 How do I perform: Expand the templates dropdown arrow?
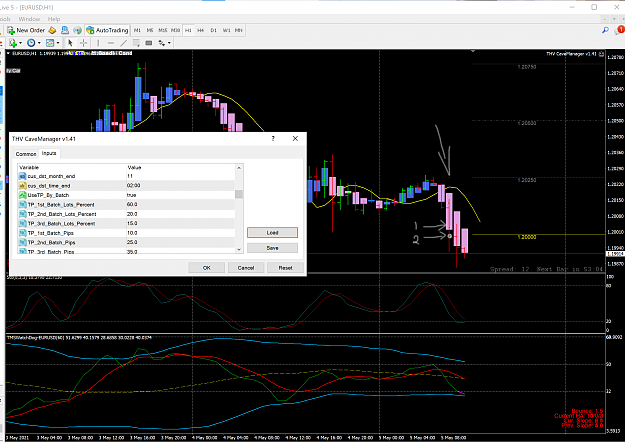click(58, 43)
